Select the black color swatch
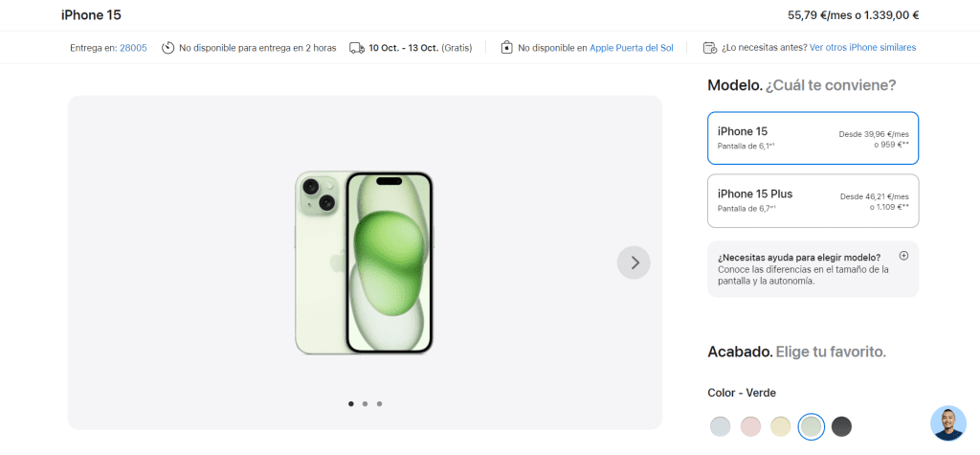Viewport: 980px width, 455px height. click(841, 426)
